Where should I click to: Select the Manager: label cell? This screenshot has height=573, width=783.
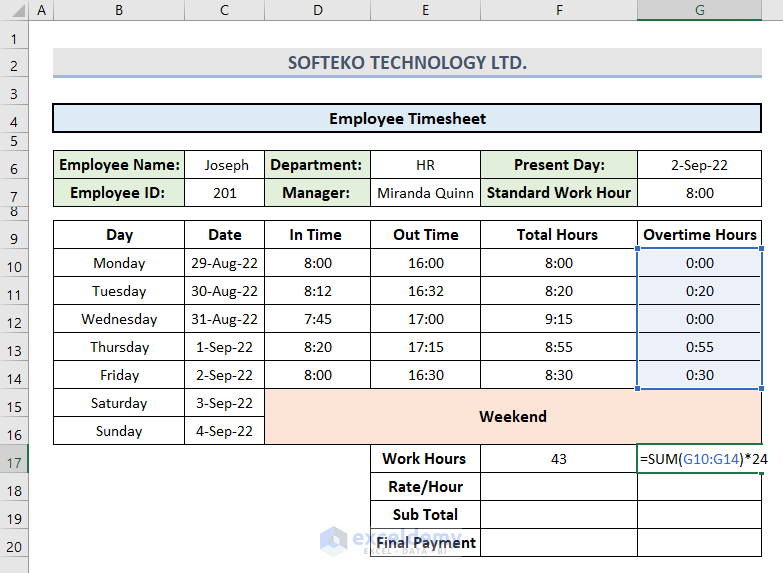318,193
